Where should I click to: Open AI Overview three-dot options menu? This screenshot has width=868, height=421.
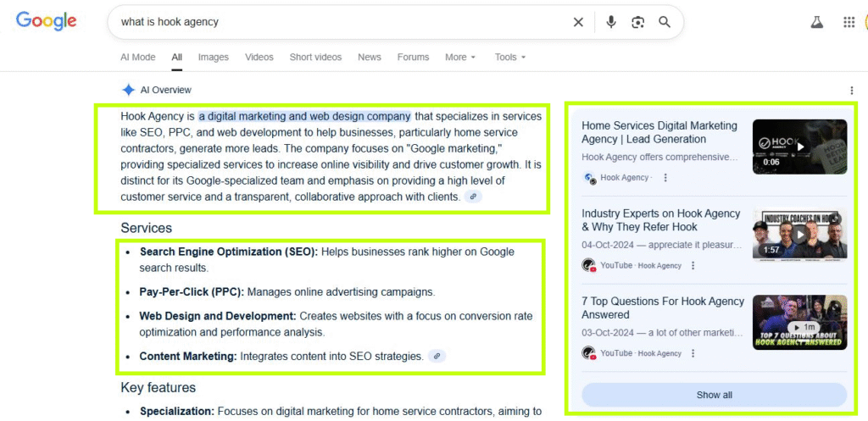point(851,90)
